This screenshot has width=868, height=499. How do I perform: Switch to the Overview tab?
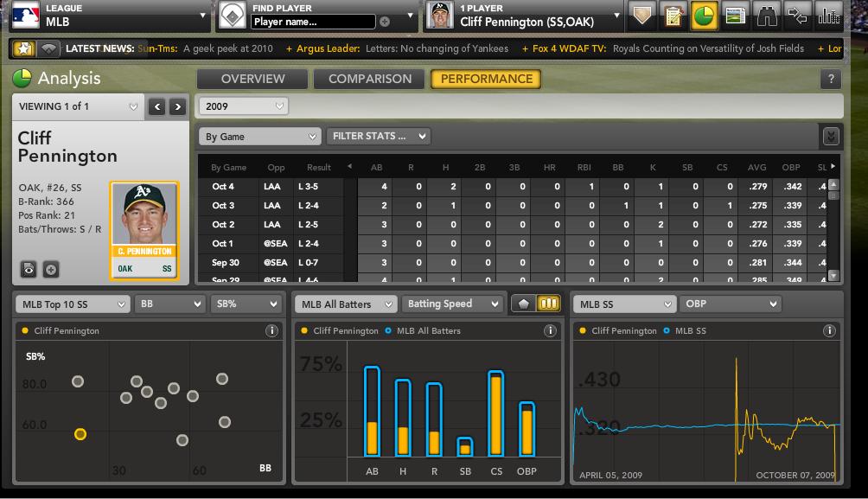point(252,79)
